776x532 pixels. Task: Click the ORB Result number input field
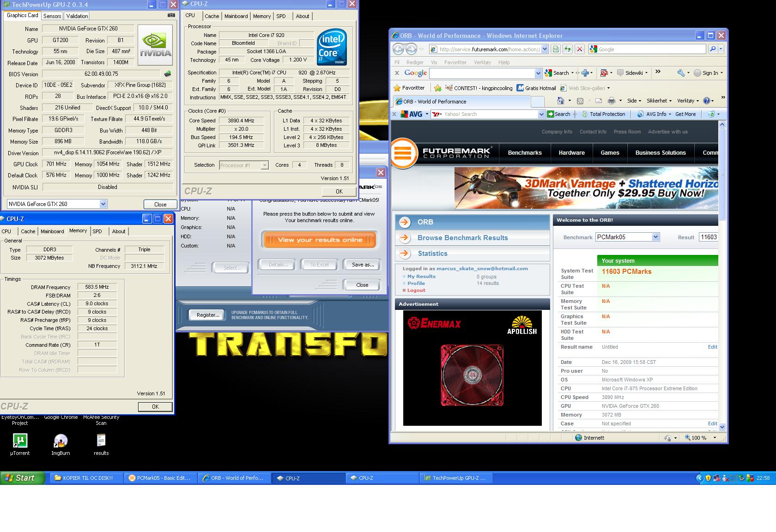click(x=709, y=237)
